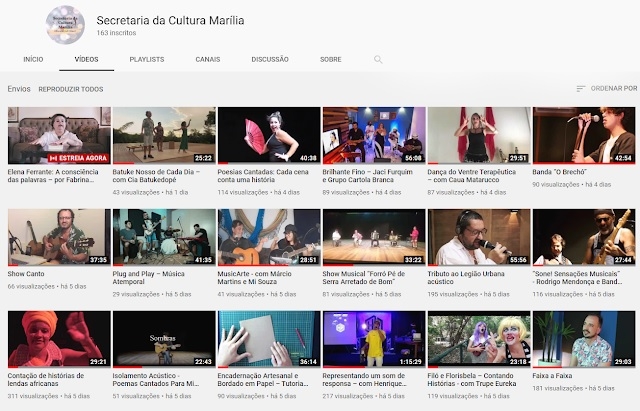Open Dança do Ventre Terapêutica thumbnail
640x411 pixels.
[479, 136]
